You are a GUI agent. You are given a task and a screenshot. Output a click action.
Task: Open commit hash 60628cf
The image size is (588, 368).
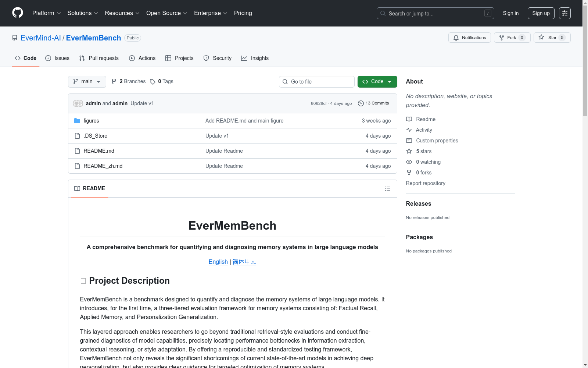pyautogui.click(x=319, y=103)
